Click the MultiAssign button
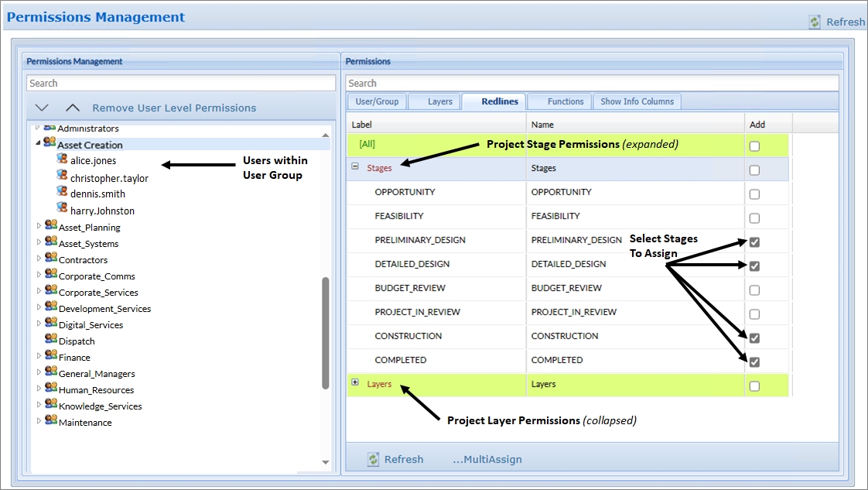The width and height of the screenshot is (868, 490). pos(487,459)
